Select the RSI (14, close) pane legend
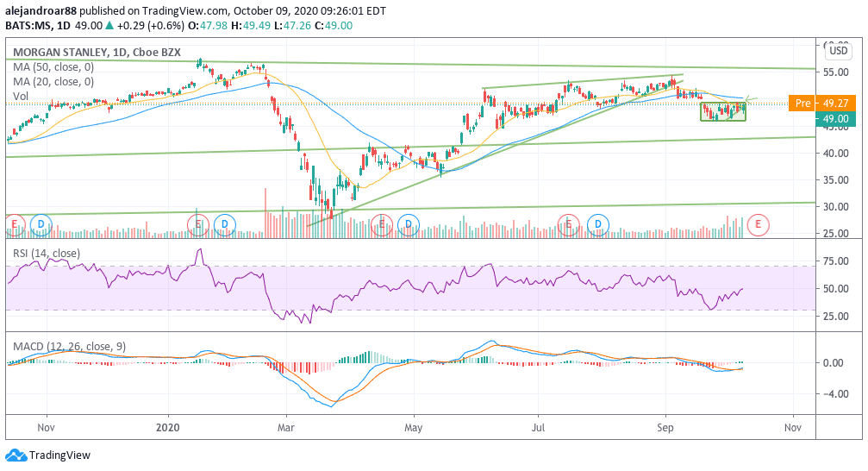Viewport: 868px width, 471px height. coord(47,254)
